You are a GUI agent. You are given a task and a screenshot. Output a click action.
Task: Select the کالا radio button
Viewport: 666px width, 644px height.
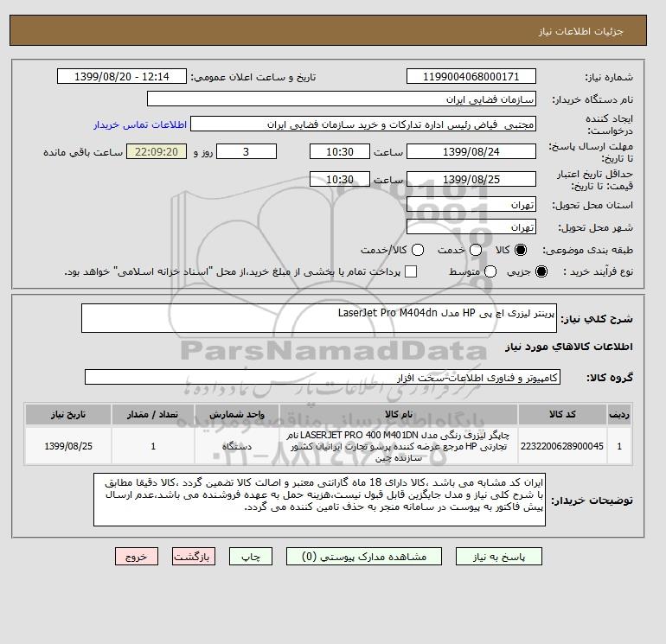coord(521,250)
